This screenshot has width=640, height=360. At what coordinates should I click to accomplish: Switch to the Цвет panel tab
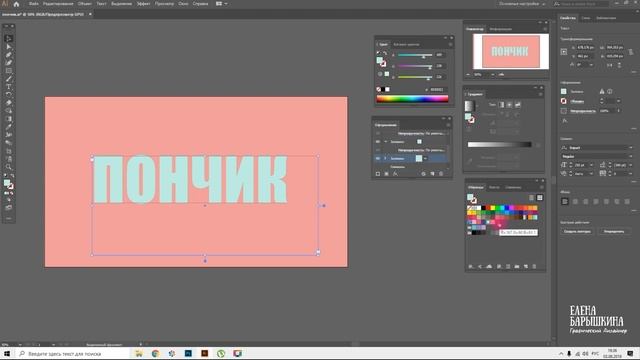(x=383, y=44)
